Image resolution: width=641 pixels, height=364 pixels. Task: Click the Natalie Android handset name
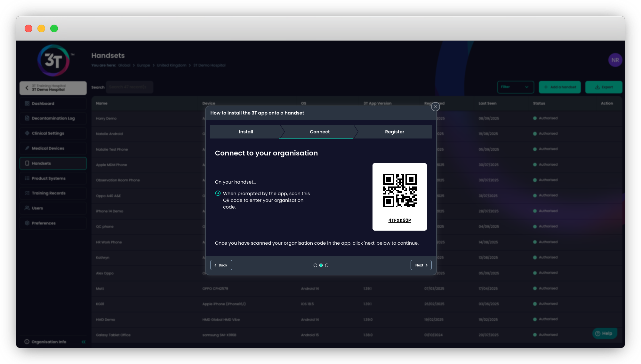point(109,134)
